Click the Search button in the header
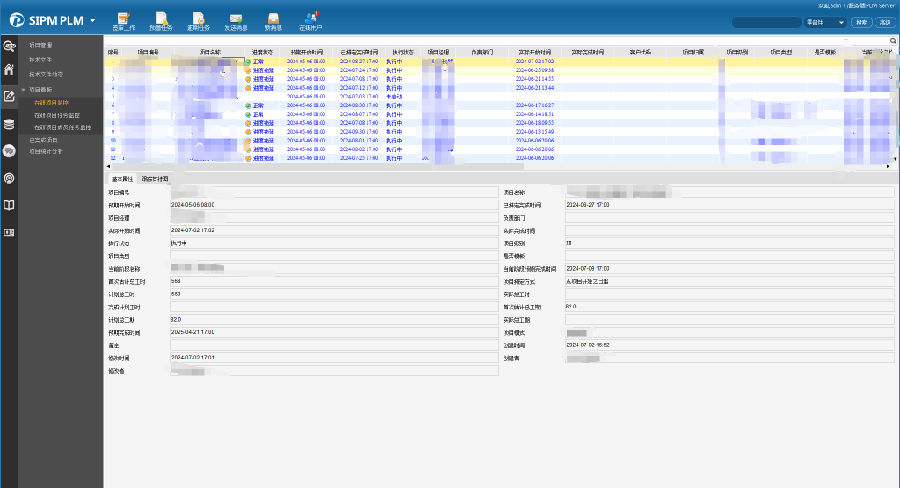The width and height of the screenshot is (900, 488). (861, 22)
